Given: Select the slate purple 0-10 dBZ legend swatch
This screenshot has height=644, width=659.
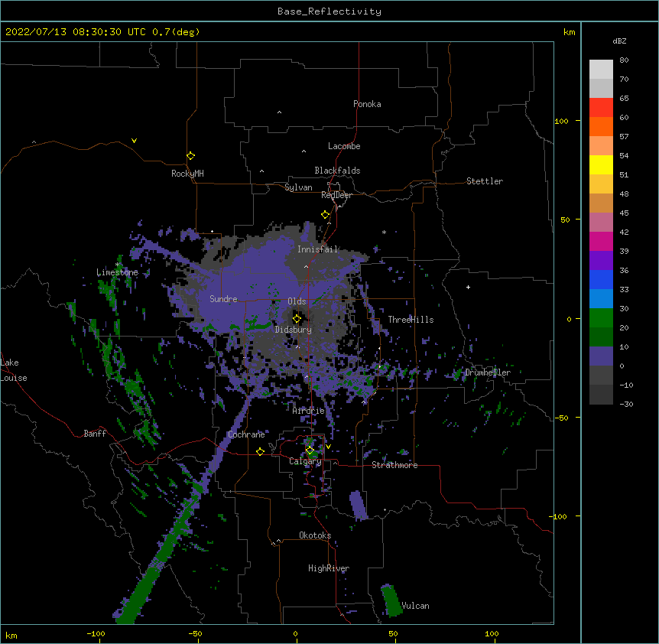Looking at the screenshot, I should pos(601,356).
